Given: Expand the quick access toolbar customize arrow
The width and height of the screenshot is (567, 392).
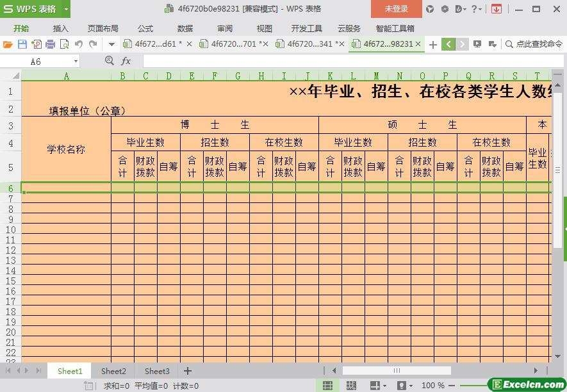Looking at the screenshot, I should coord(111,44).
